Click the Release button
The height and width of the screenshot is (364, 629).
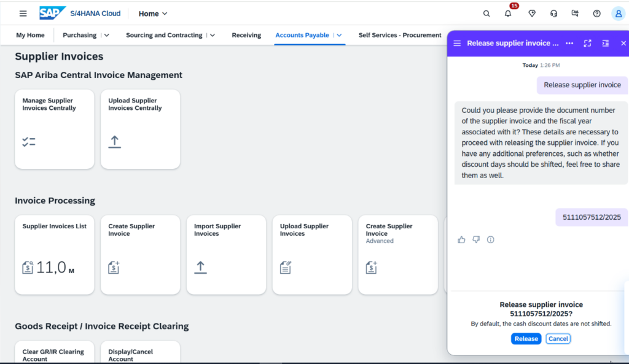pyautogui.click(x=526, y=339)
